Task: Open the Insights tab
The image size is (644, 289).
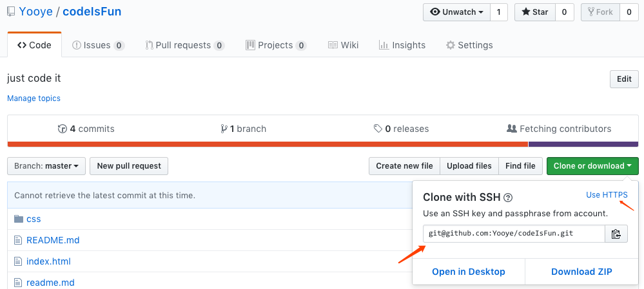Action: click(x=402, y=45)
